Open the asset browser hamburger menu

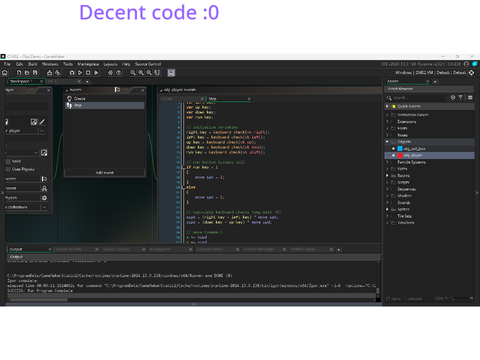pos(470,97)
